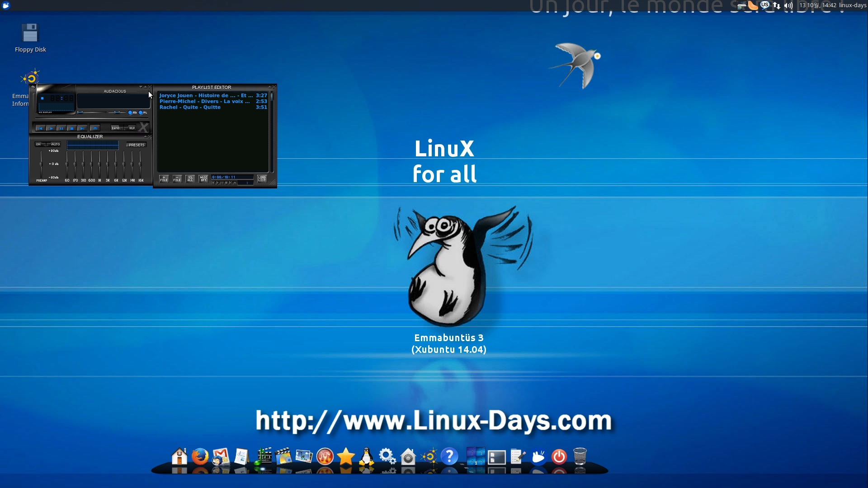This screenshot has height=488, width=868.
Task: Launch Firefox from the dock
Action: coord(200,456)
